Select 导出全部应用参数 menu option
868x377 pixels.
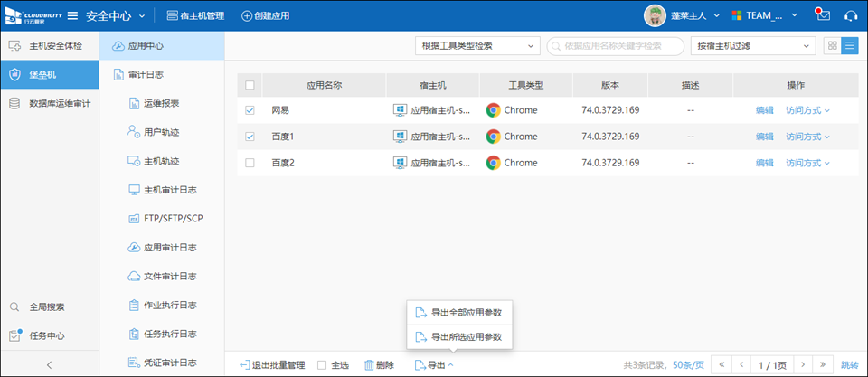coord(461,313)
